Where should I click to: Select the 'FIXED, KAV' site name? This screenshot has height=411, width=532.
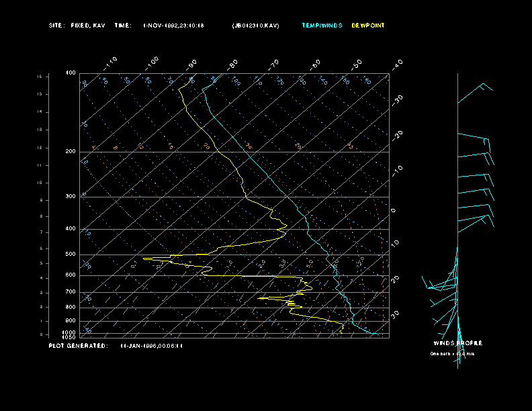click(x=88, y=26)
